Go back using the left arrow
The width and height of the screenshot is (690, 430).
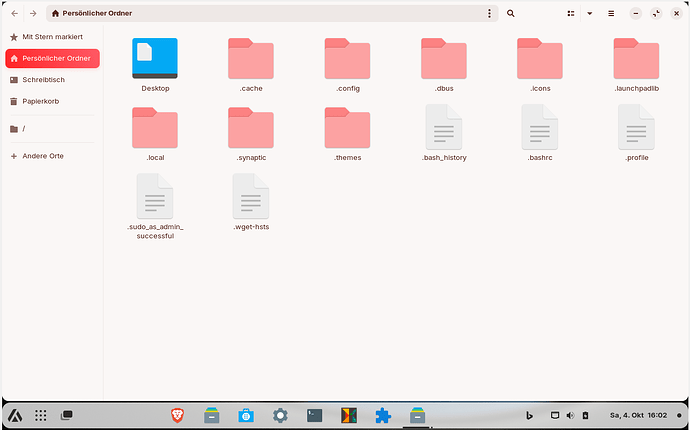[15, 14]
